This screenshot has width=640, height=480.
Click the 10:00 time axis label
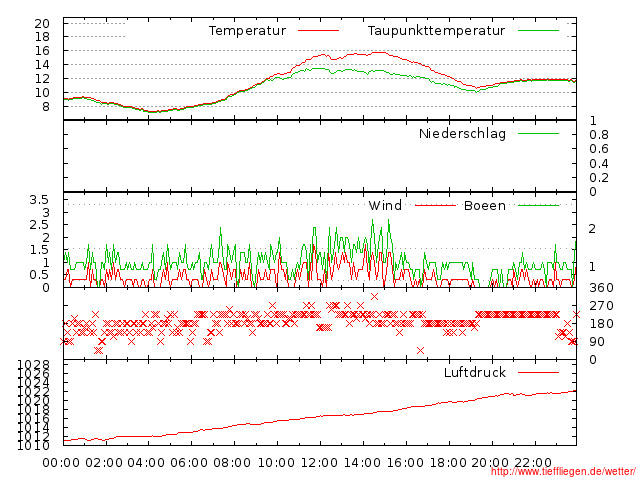click(x=276, y=463)
